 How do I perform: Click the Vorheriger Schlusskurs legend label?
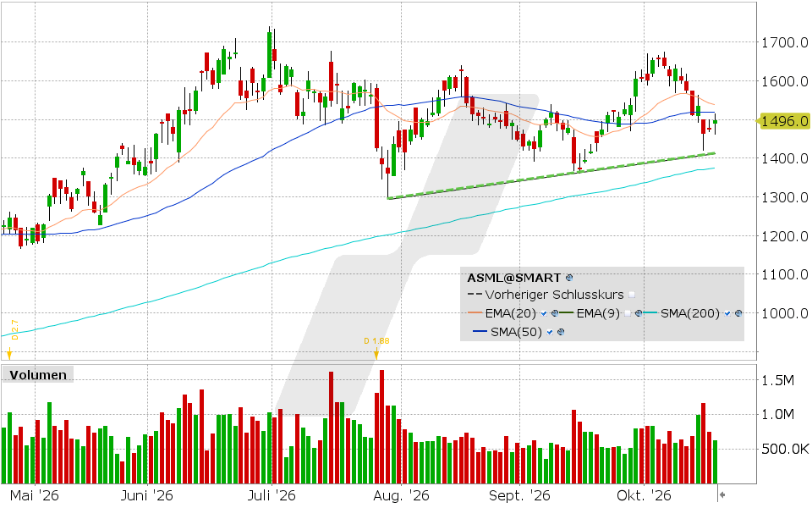coord(554,295)
